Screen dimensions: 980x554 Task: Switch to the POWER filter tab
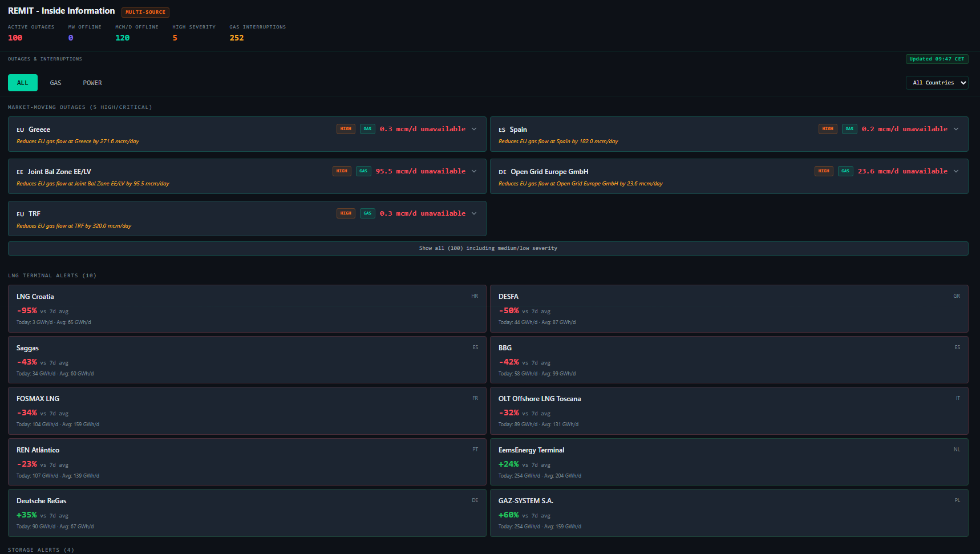[x=92, y=83]
